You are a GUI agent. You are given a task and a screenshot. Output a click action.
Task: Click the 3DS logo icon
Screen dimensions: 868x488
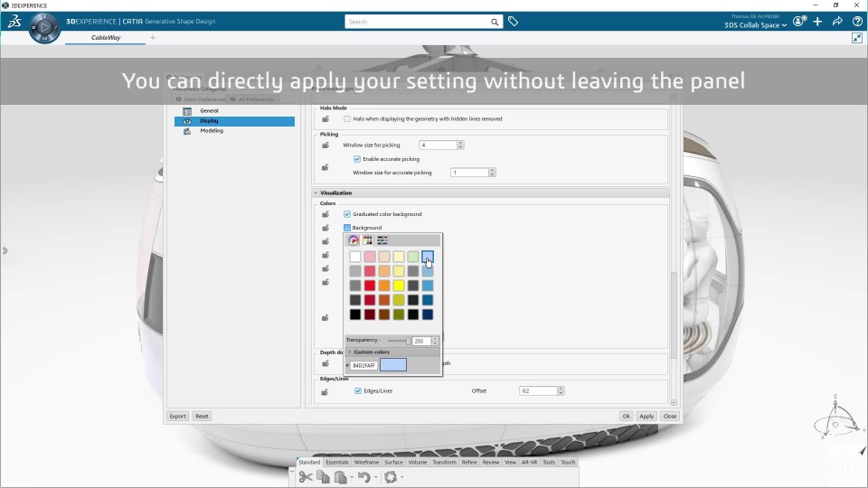(14, 22)
